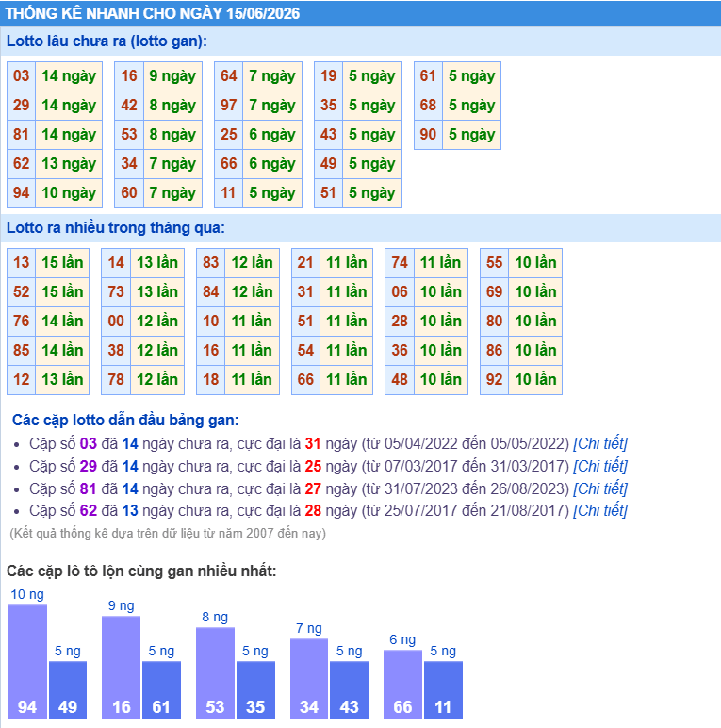Select number 12 in frequent lotto table
The image size is (721, 728).
point(22,380)
